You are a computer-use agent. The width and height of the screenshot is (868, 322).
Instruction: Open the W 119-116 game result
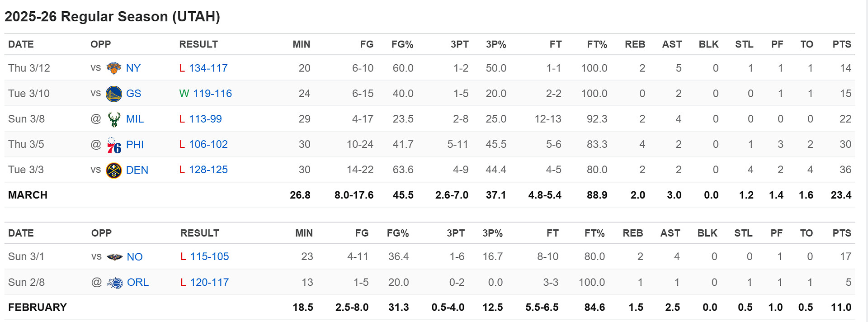click(x=212, y=94)
